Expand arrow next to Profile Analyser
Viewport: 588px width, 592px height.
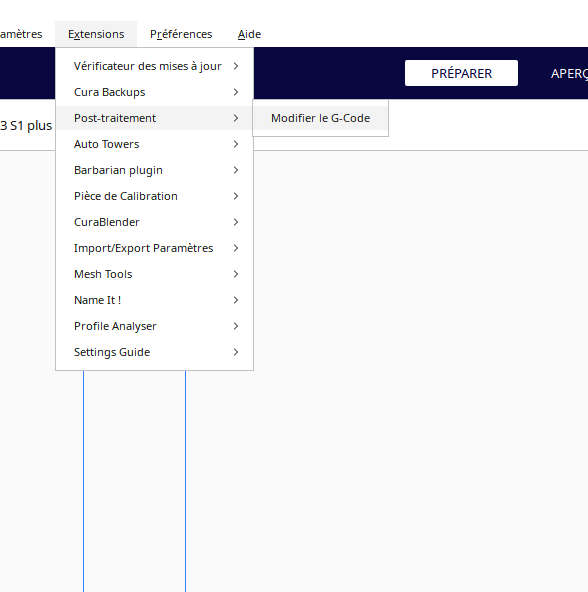(x=236, y=326)
